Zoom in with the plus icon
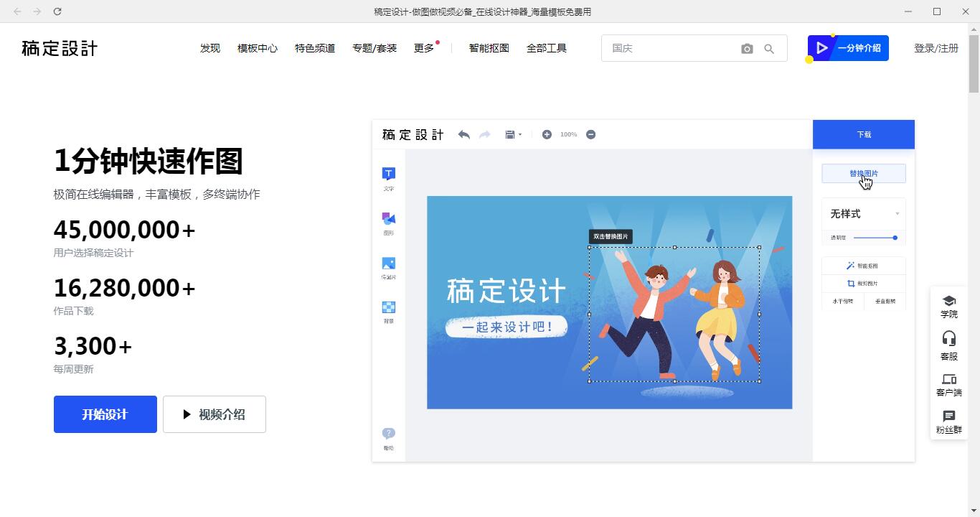Image resolution: width=980 pixels, height=517 pixels. click(547, 134)
